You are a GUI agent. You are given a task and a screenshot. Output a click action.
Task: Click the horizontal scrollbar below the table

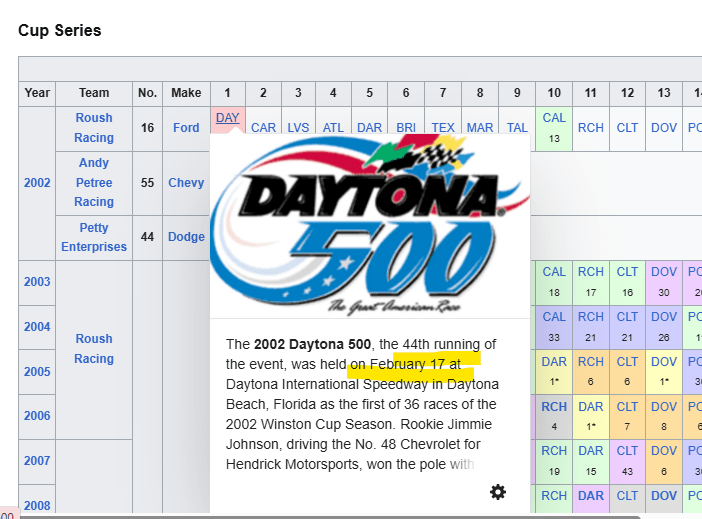point(350,515)
